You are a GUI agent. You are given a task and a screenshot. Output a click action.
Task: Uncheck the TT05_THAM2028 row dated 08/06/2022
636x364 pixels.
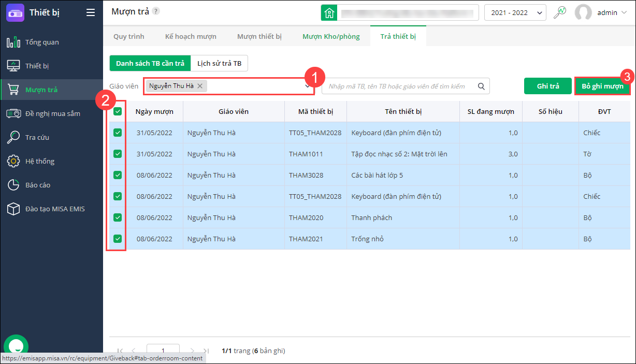[118, 196]
